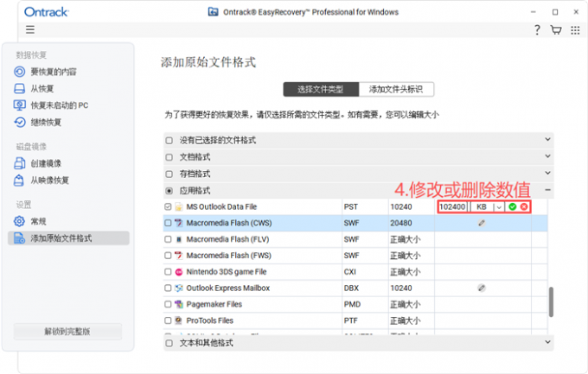
Task: Click the ProTools Files icon
Action: click(179, 320)
